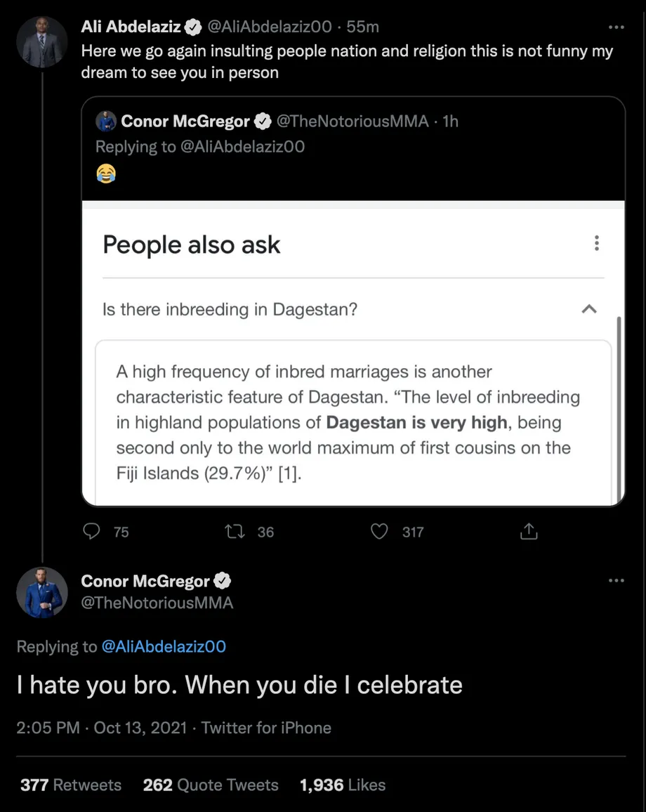
Task: Click Ali Abdelaziz's verified badge
Action: (192, 27)
